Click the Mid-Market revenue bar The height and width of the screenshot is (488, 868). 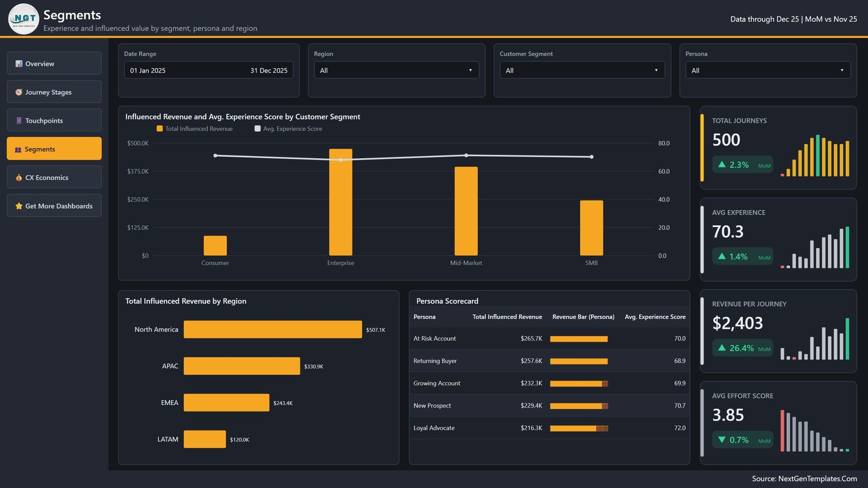click(x=466, y=211)
